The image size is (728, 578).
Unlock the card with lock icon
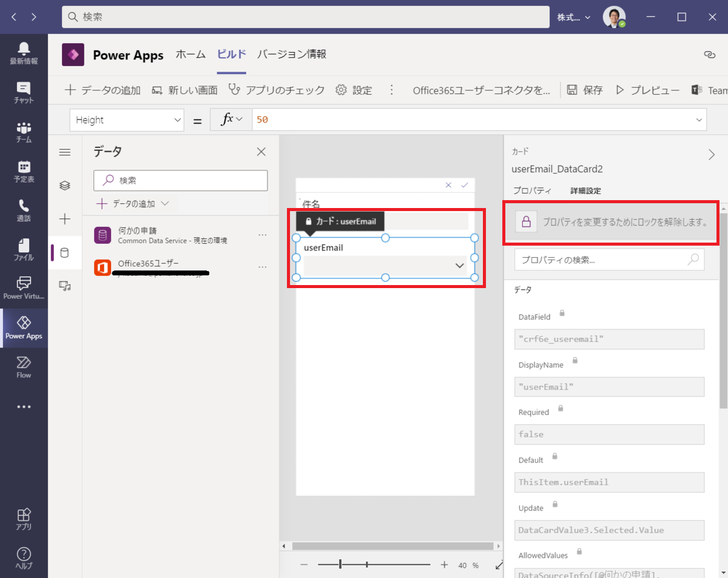(526, 221)
